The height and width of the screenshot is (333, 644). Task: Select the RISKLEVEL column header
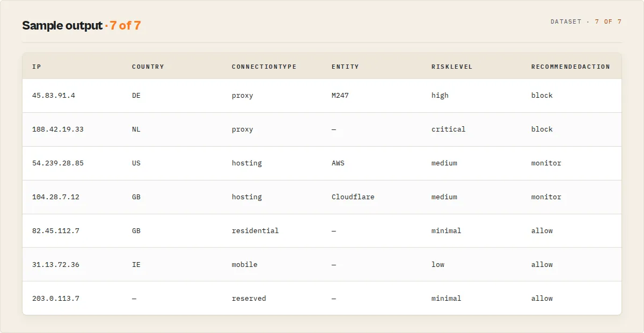pos(452,67)
